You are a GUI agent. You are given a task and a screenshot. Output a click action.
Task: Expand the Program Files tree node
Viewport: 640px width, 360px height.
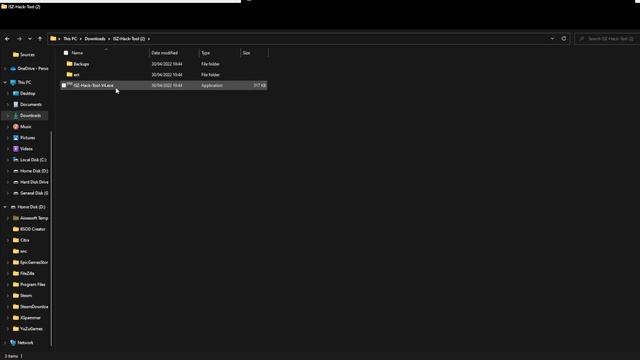(8, 284)
